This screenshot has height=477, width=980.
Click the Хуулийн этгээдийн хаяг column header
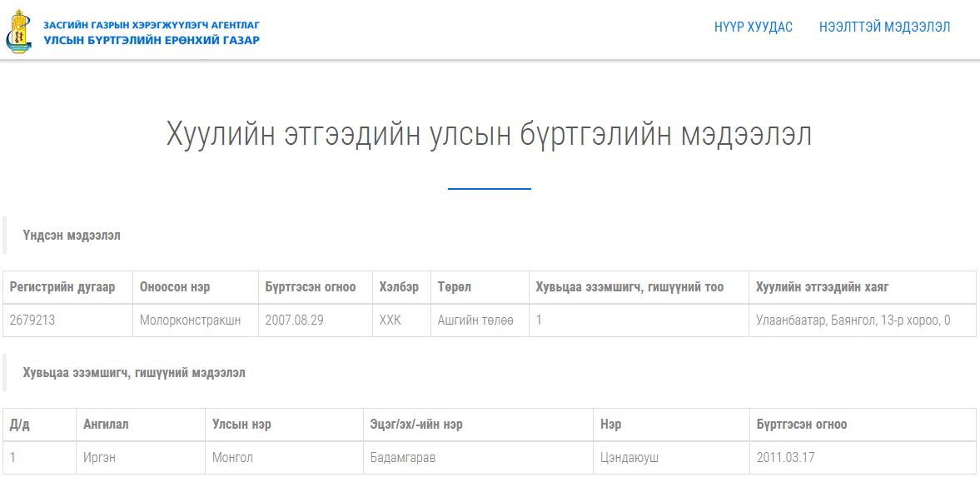click(x=822, y=287)
